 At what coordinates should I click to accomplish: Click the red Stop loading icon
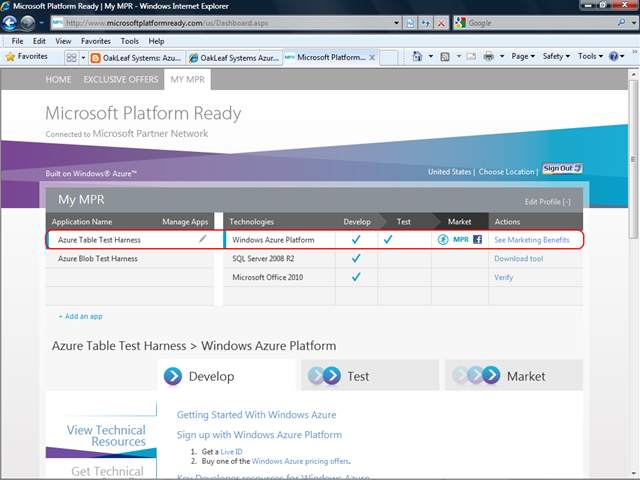click(x=441, y=23)
